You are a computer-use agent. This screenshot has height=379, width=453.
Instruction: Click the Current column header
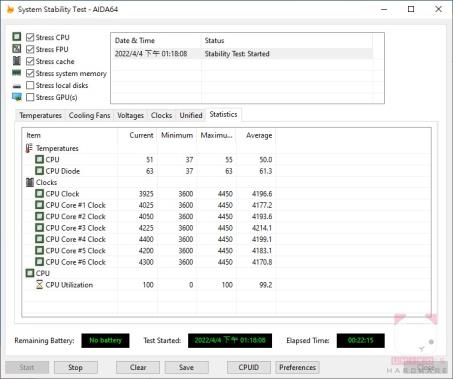tap(137, 135)
